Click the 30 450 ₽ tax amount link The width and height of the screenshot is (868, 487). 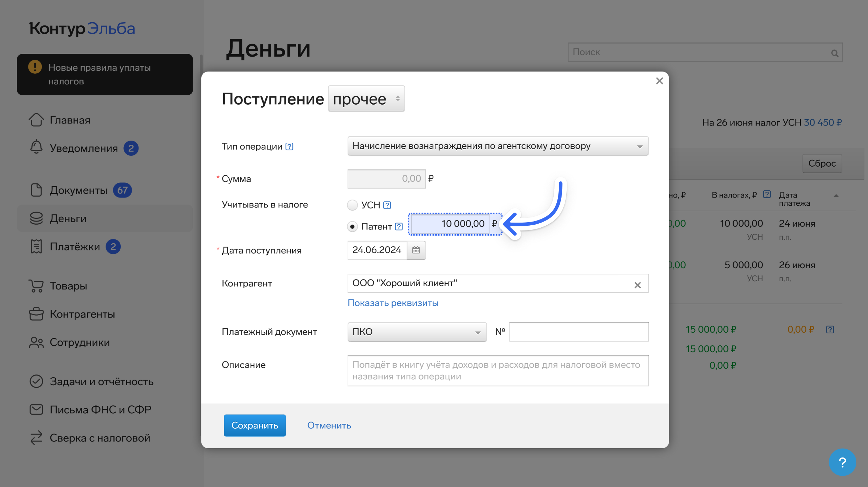pyautogui.click(x=823, y=122)
